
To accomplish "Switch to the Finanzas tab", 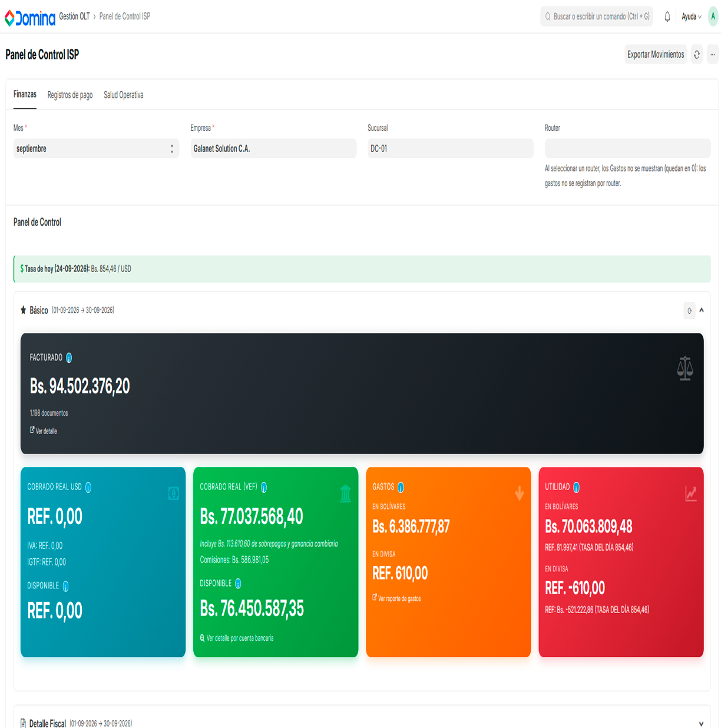I will [x=25, y=94].
